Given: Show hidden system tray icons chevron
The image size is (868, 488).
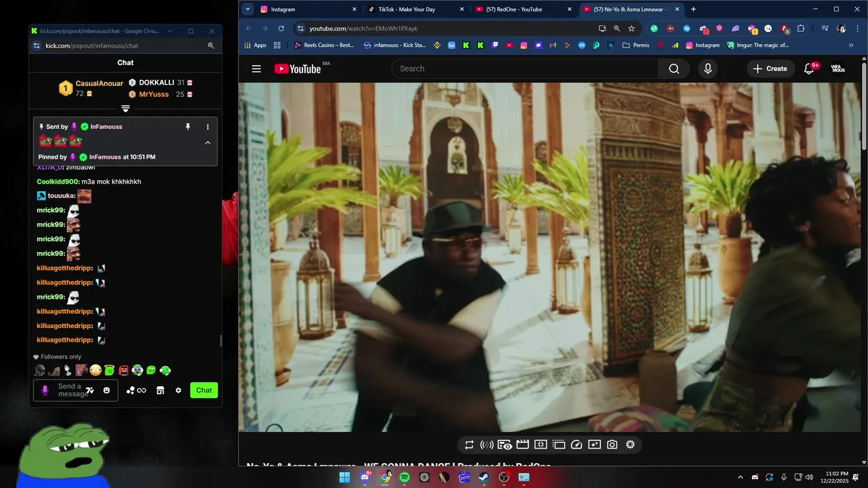Looking at the screenshot, I should click(740, 477).
